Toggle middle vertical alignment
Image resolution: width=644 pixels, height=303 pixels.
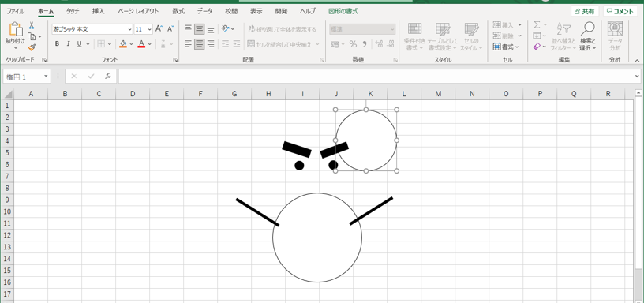point(200,28)
